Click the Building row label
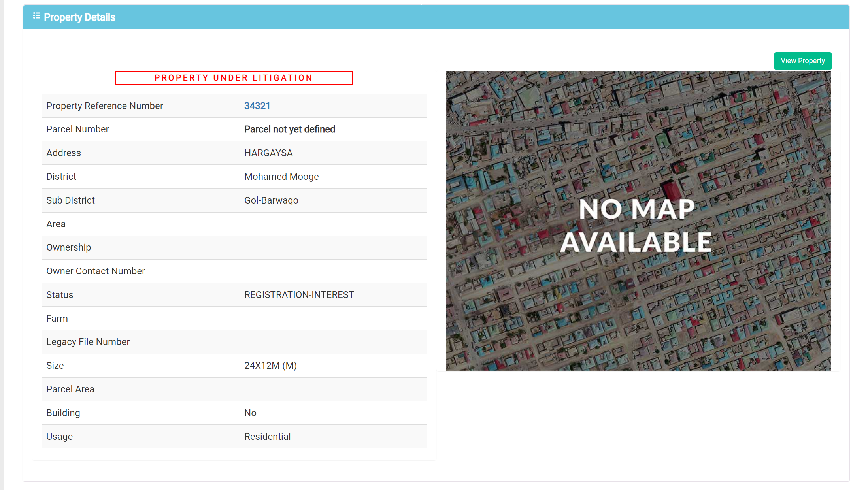 (x=63, y=413)
